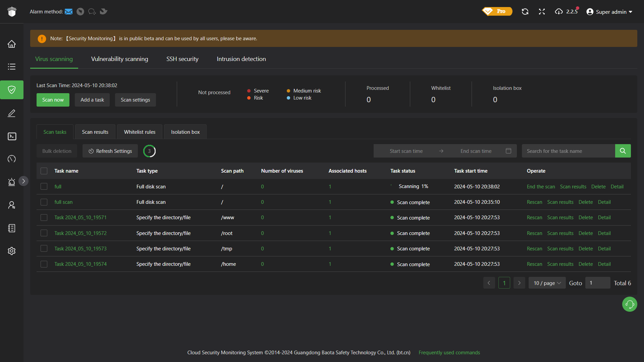
Task: Expand the 10 / page dropdown
Action: pyautogui.click(x=547, y=283)
